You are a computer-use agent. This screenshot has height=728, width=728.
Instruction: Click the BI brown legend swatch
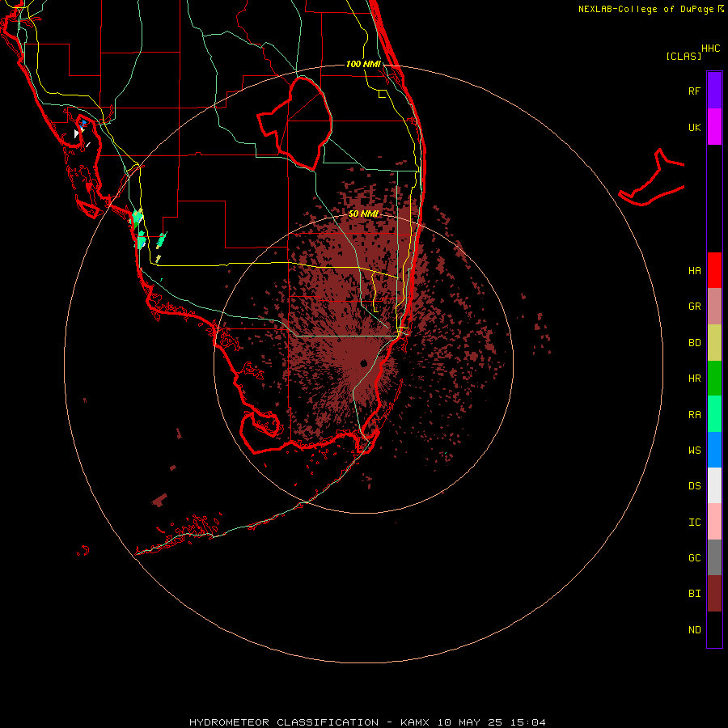(x=714, y=594)
